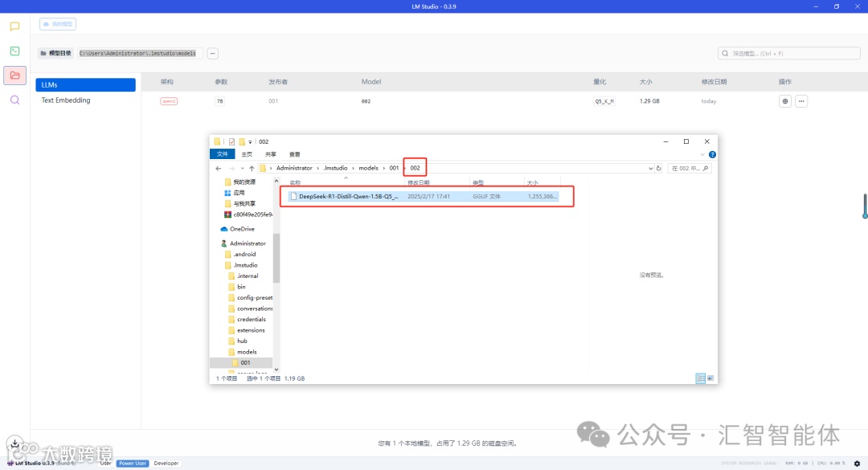The width and height of the screenshot is (868, 470).
Task: Open the Chat view in sidebar
Action: coord(15,27)
